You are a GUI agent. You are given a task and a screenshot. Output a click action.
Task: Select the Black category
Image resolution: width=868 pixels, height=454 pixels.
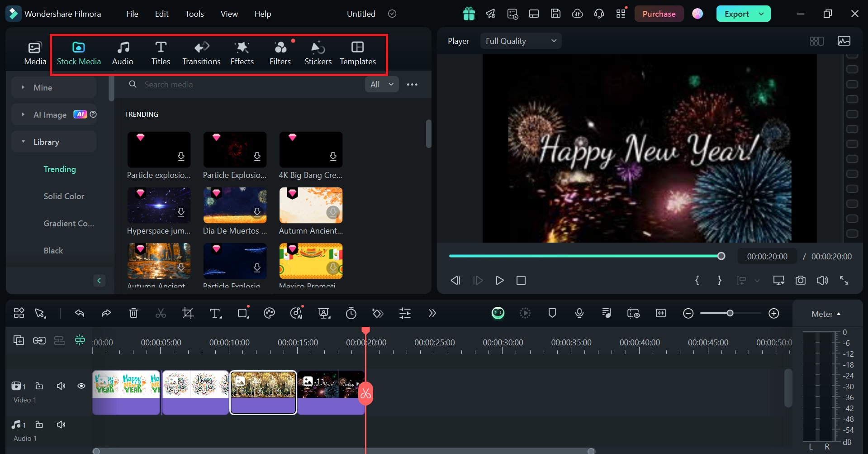(x=53, y=250)
